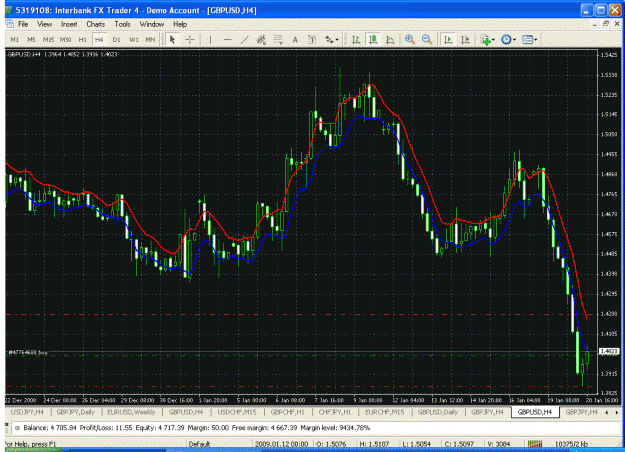Switch to the EURUSD,Weekly chart tab
625x452 pixels.
(131, 412)
